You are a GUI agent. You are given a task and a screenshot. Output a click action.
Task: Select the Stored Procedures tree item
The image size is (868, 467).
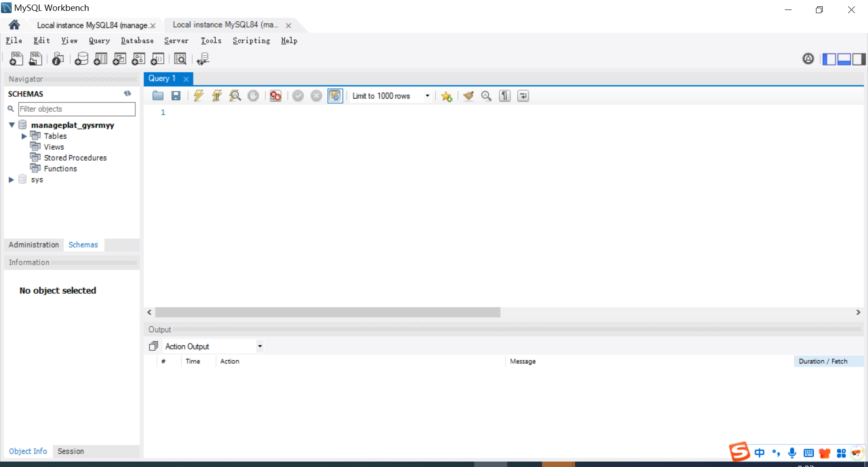pos(75,157)
